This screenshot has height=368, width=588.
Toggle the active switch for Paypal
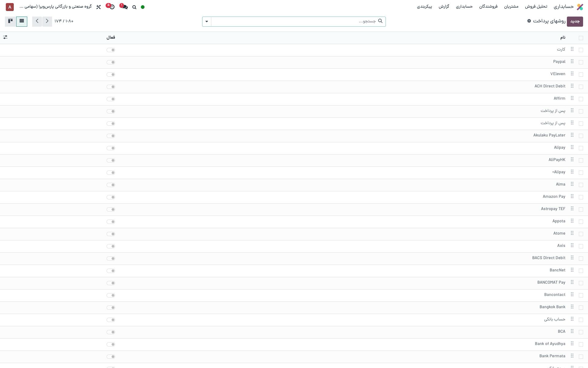[111, 62]
